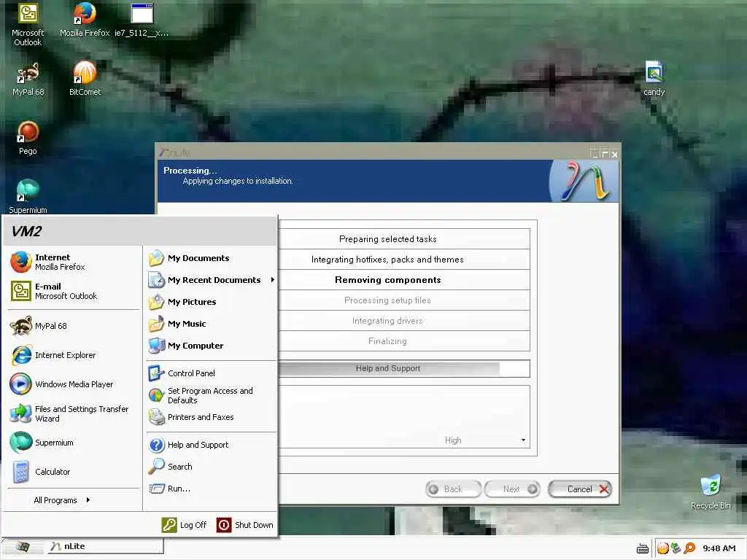Image resolution: width=747 pixels, height=560 pixels.
Task: Expand All Programs list
Action: (x=62, y=500)
